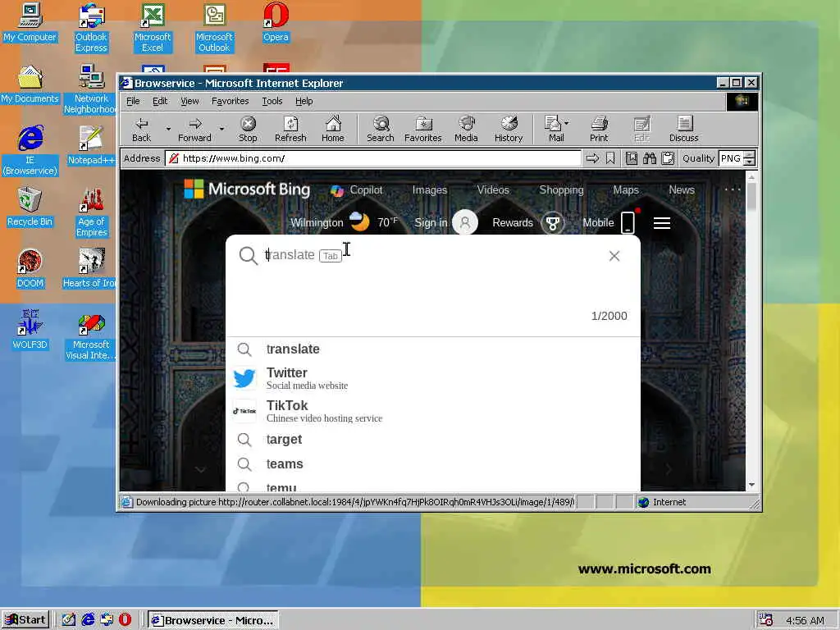Click the page scrollbar down arrow
Viewport: 840px width, 630px height.
pos(751,485)
